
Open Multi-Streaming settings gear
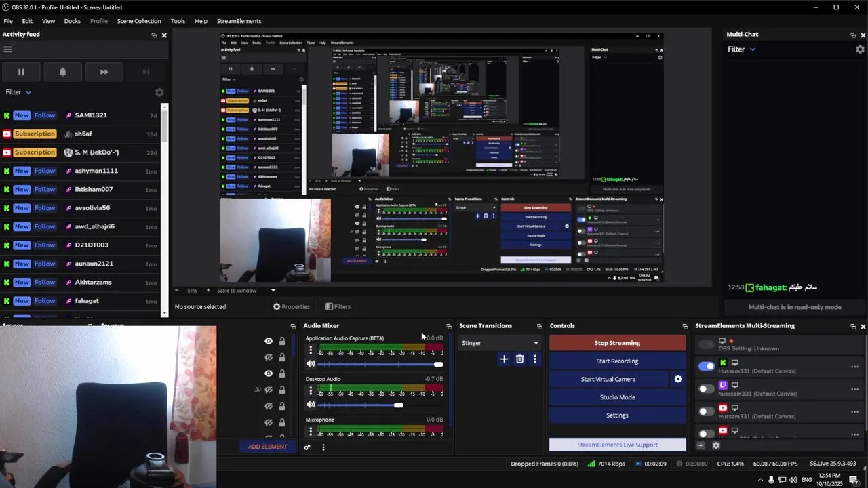[716, 445]
